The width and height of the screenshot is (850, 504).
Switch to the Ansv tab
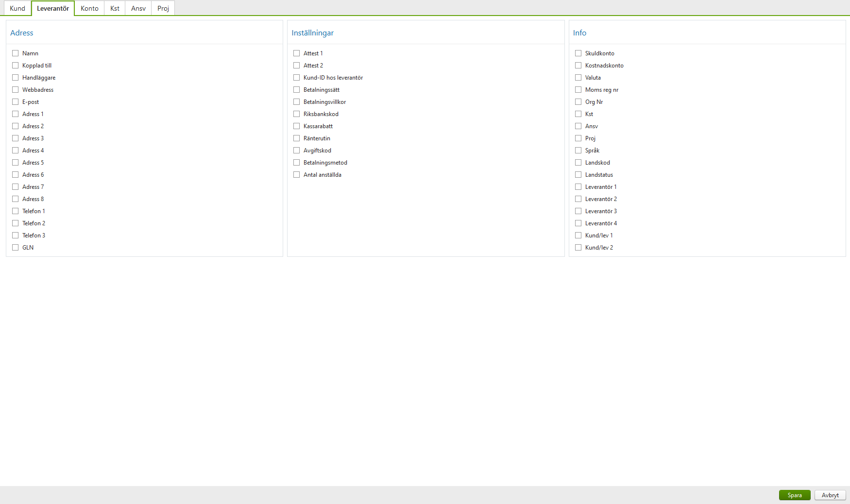pos(138,8)
